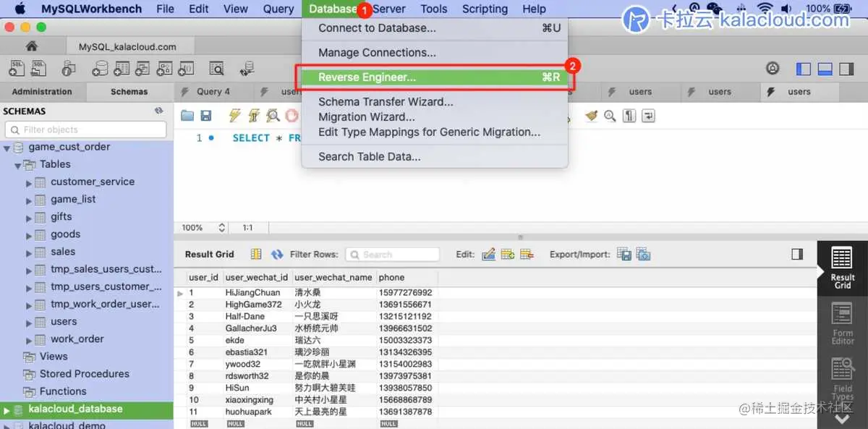Expand the customer_service table
The width and height of the screenshot is (868, 429).
click(x=29, y=183)
